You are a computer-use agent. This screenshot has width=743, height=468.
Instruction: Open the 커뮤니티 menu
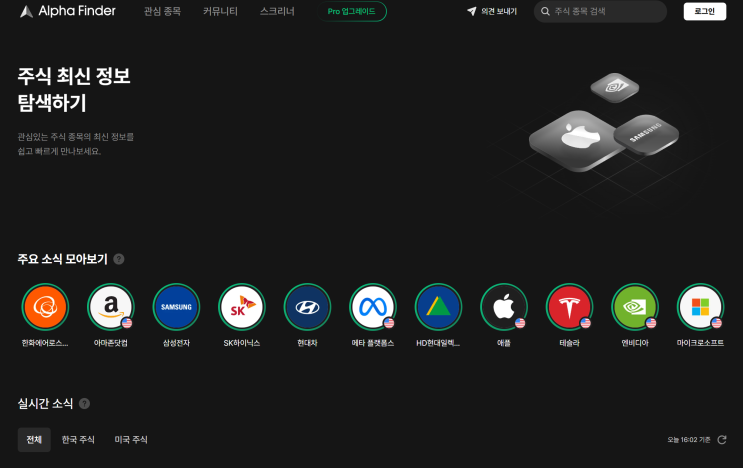pos(220,11)
